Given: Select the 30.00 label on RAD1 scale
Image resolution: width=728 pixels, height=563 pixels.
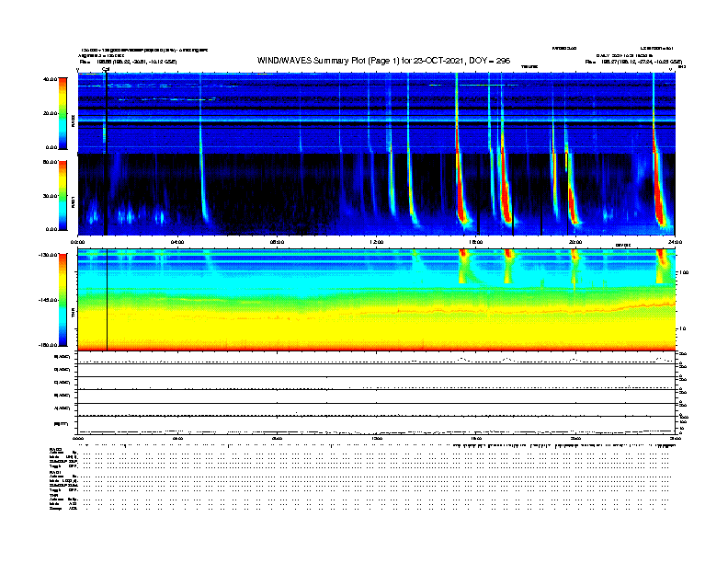Looking at the screenshot, I should pyautogui.click(x=51, y=196).
